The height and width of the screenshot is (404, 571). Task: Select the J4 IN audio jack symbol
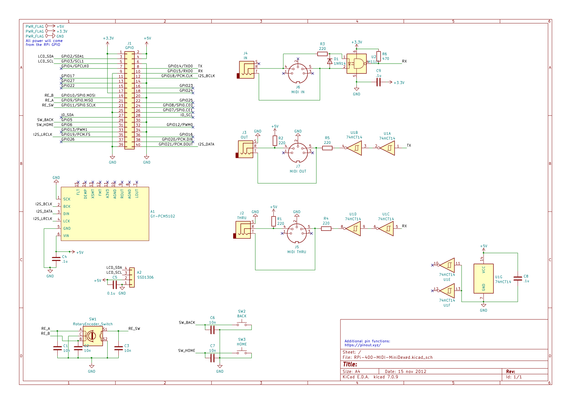coord(247,70)
